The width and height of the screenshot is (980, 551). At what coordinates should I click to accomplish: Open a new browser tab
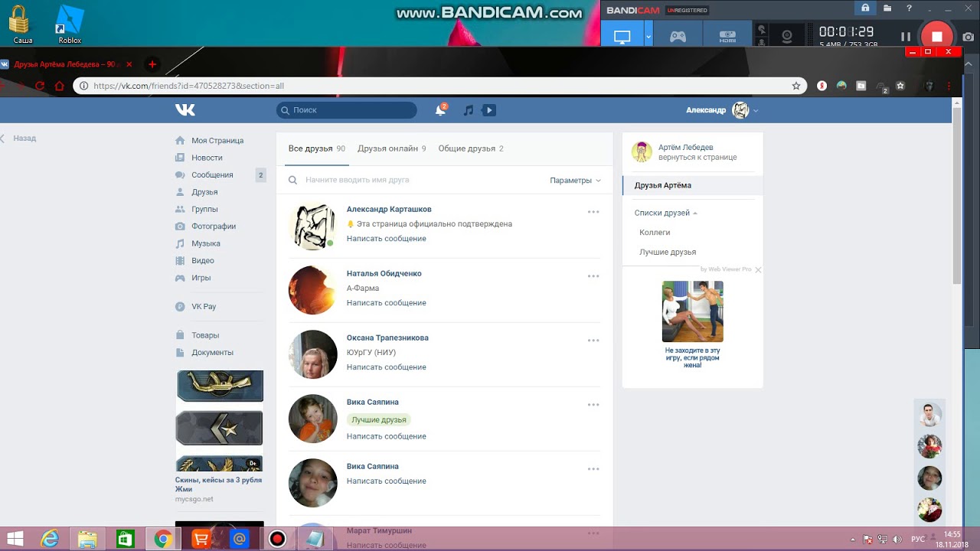pos(152,64)
